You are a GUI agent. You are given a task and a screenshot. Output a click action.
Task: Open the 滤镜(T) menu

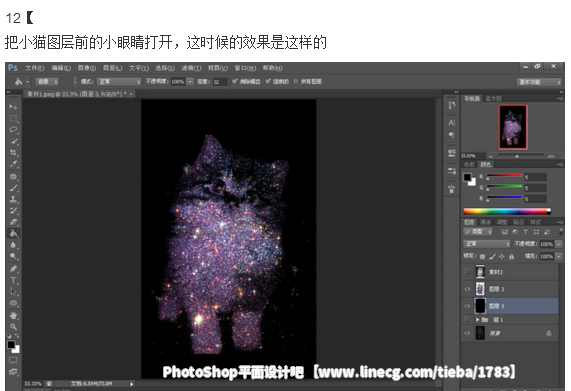(191, 68)
